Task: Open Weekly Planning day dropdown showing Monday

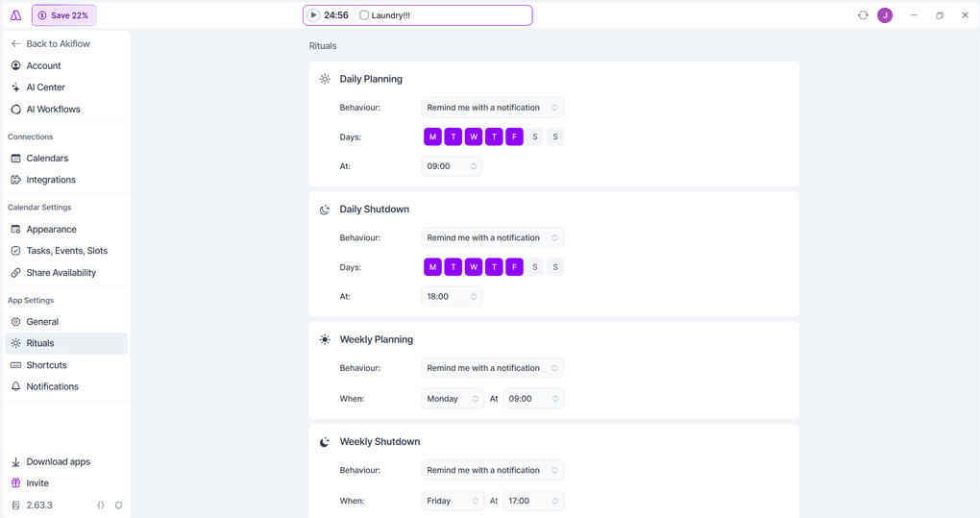Action: tap(453, 399)
